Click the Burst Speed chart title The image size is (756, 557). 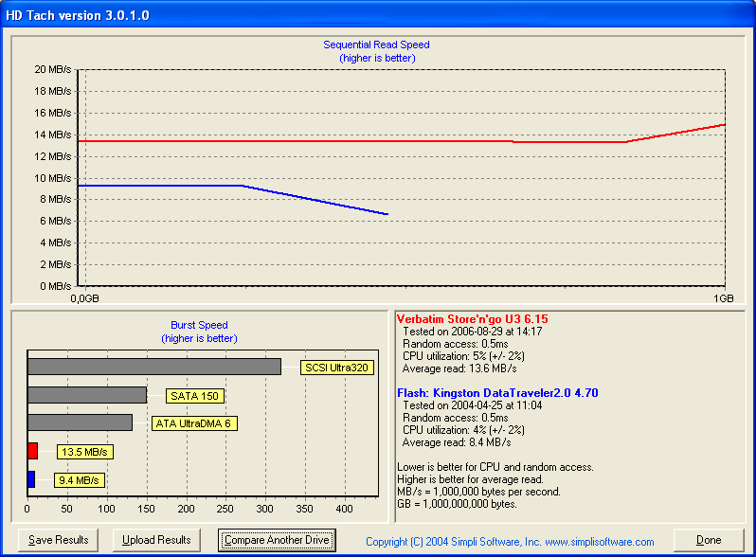pyautogui.click(x=199, y=325)
